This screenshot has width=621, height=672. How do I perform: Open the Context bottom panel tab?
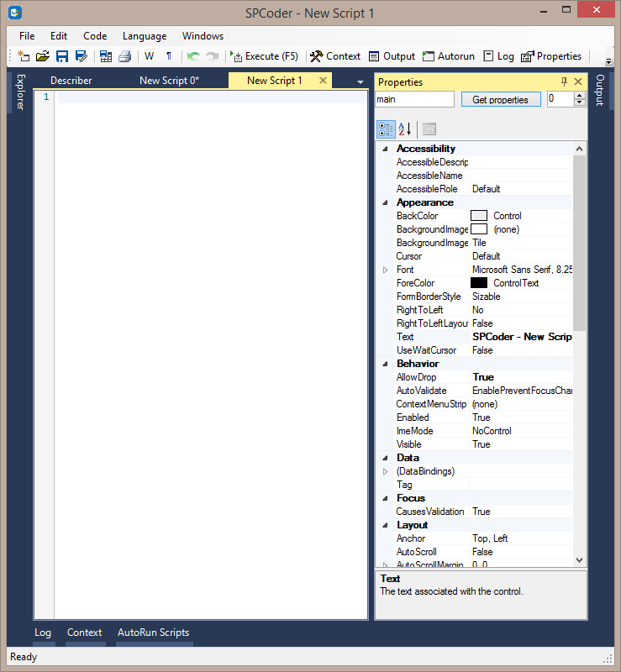coord(85,633)
